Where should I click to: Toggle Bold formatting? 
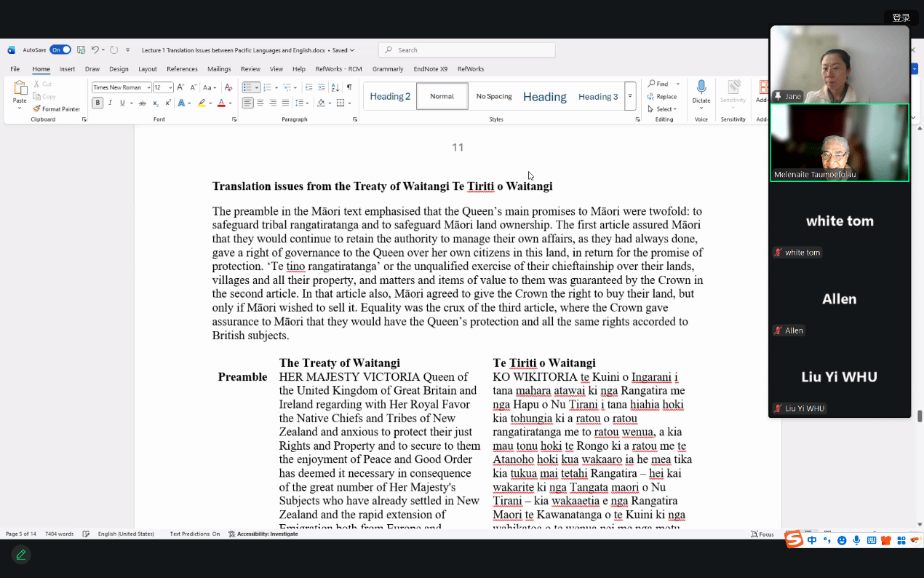pos(97,103)
